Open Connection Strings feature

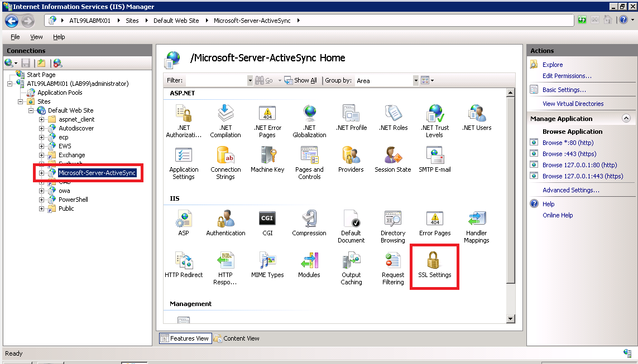click(x=226, y=163)
